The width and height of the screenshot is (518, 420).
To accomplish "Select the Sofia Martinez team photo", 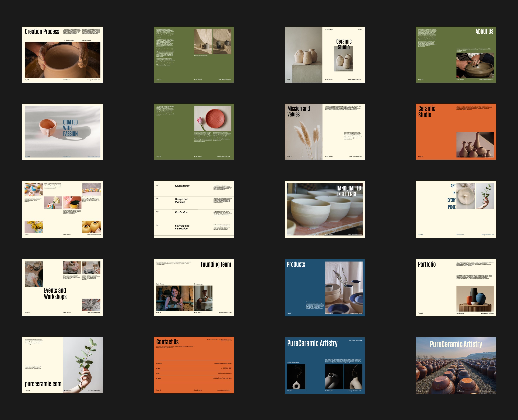I will coord(175,298).
